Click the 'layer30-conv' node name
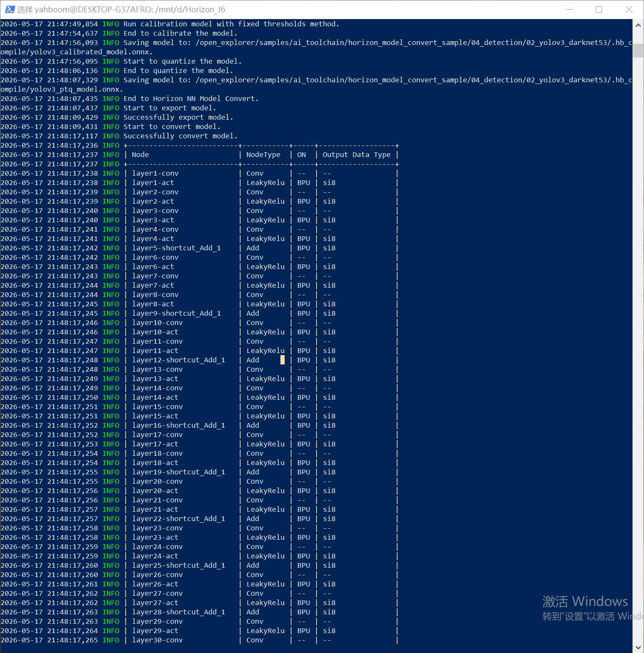Image resolution: width=644 pixels, height=653 pixels. [157, 640]
